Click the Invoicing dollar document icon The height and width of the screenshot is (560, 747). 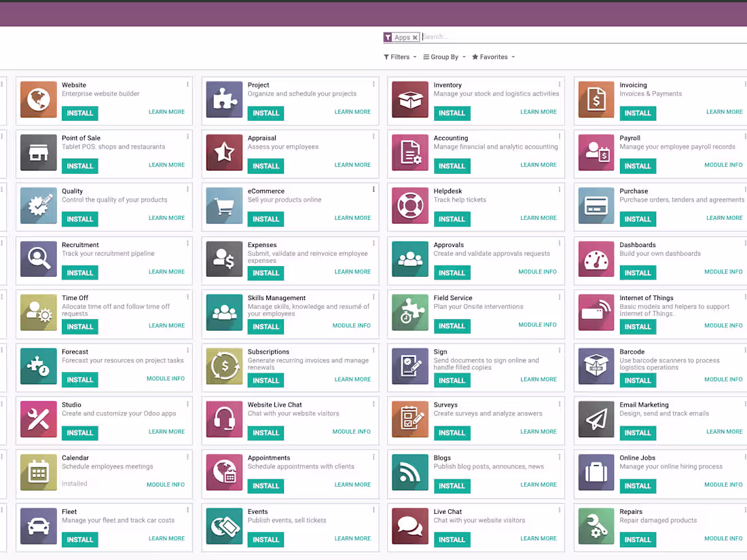point(596,100)
